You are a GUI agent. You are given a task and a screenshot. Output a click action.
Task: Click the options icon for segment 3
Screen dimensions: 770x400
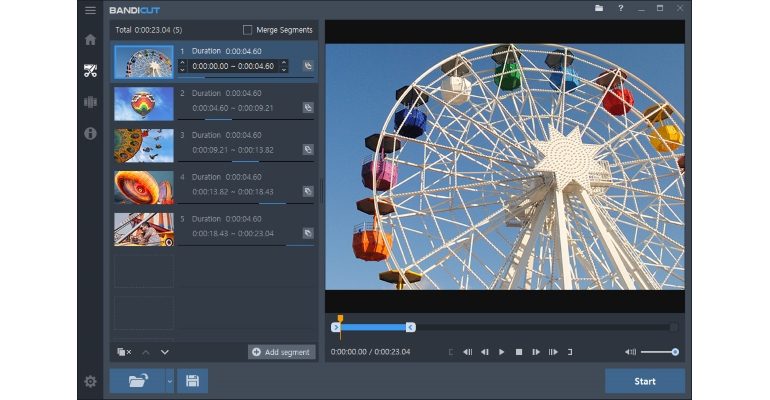(308, 149)
